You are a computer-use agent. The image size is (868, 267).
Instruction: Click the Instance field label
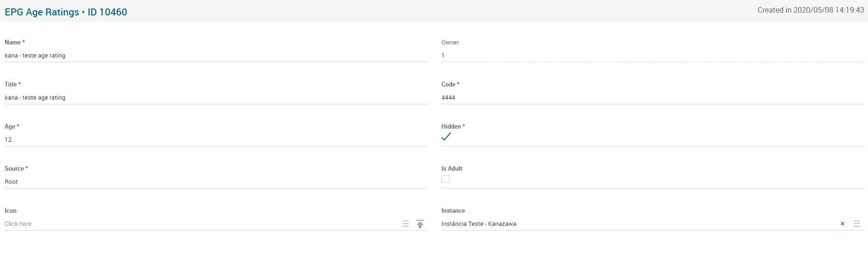[453, 211]
